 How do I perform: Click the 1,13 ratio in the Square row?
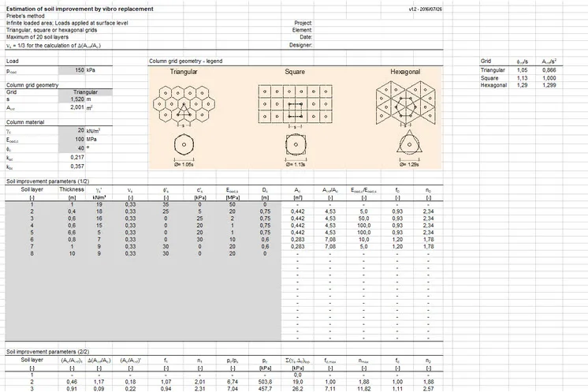click(522, 78)
